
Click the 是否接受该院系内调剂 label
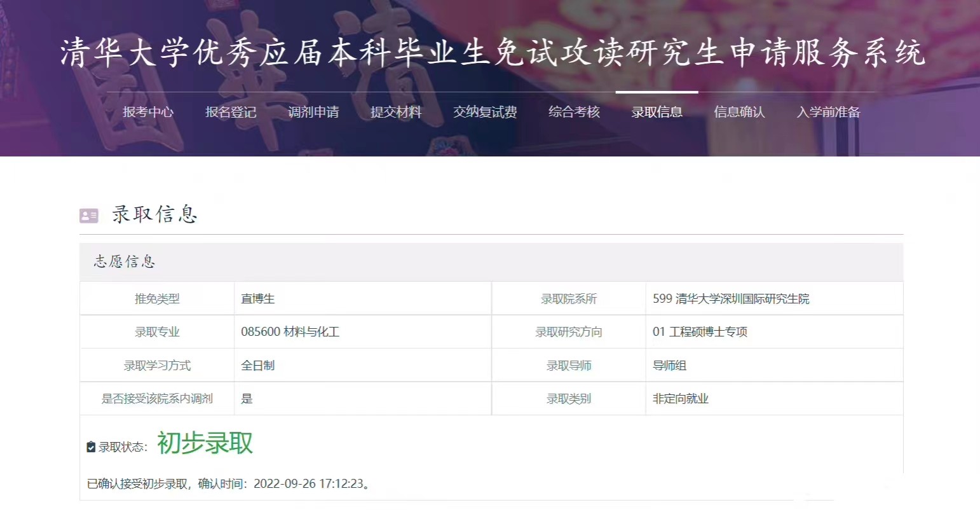pos(157,398)
